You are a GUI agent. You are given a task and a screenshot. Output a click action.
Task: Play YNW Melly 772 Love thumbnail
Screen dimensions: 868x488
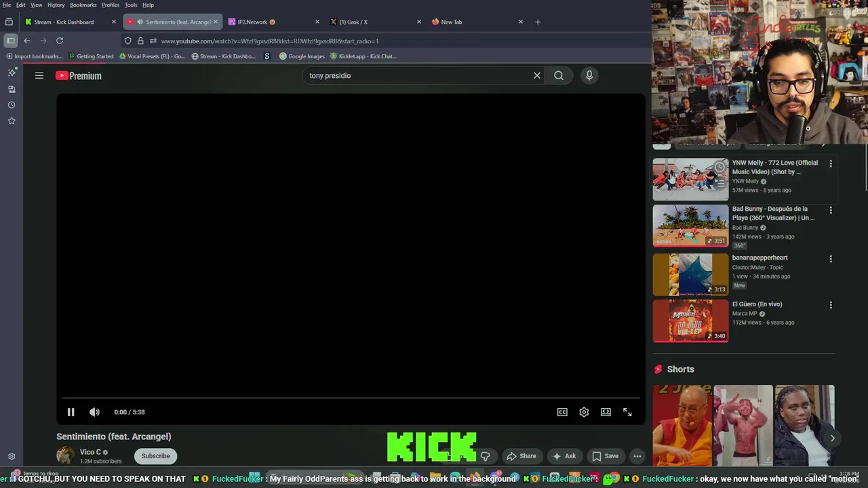(690, 179)
